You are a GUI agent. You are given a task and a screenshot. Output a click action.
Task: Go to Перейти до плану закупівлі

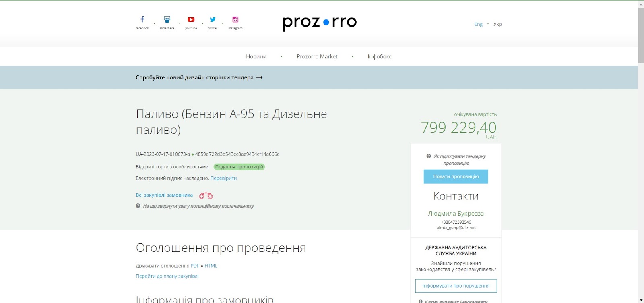click(167, 276)
